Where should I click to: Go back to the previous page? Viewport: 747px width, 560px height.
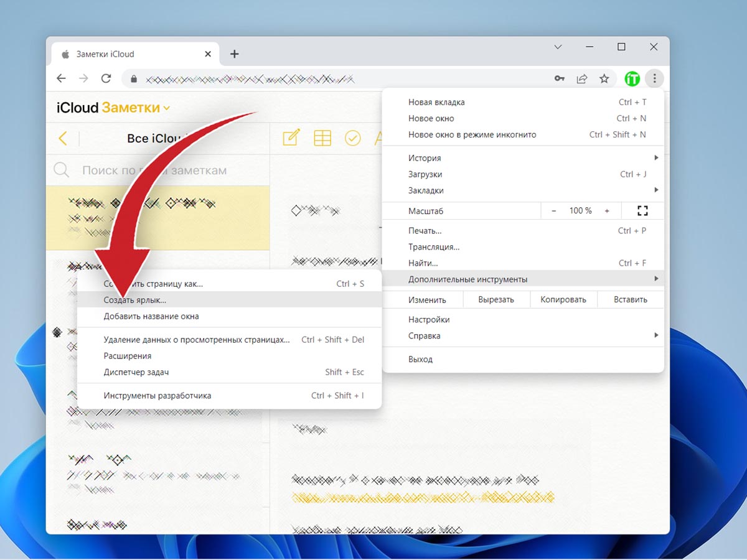point(61,78)
